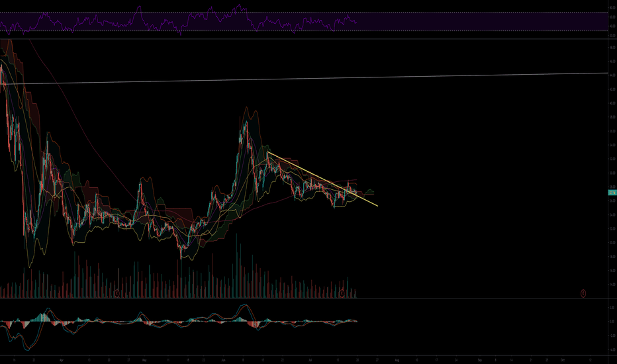Click the Jul label on time axis
This screenshot has height=364, width=617.
[310, 360]
